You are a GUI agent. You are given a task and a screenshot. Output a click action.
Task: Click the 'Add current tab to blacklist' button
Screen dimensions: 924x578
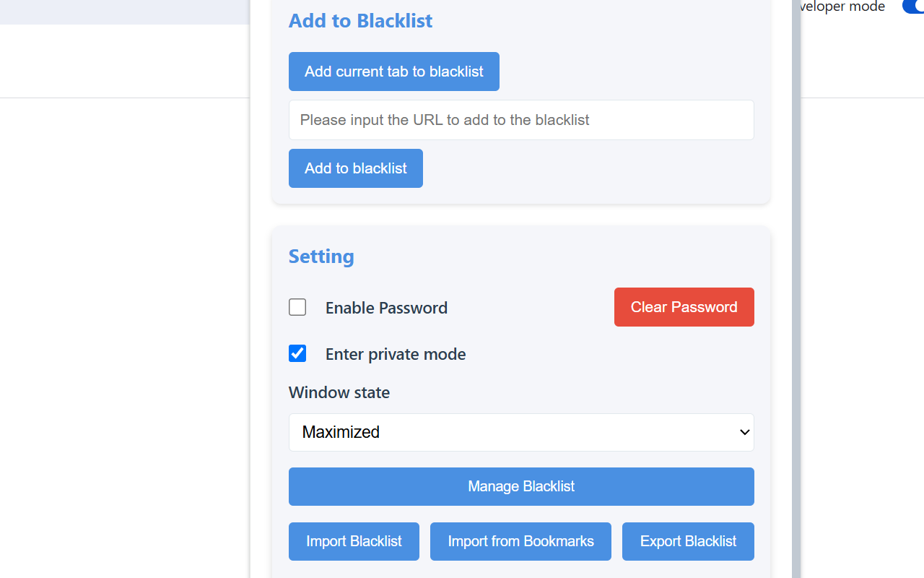(x=394, y=72)
